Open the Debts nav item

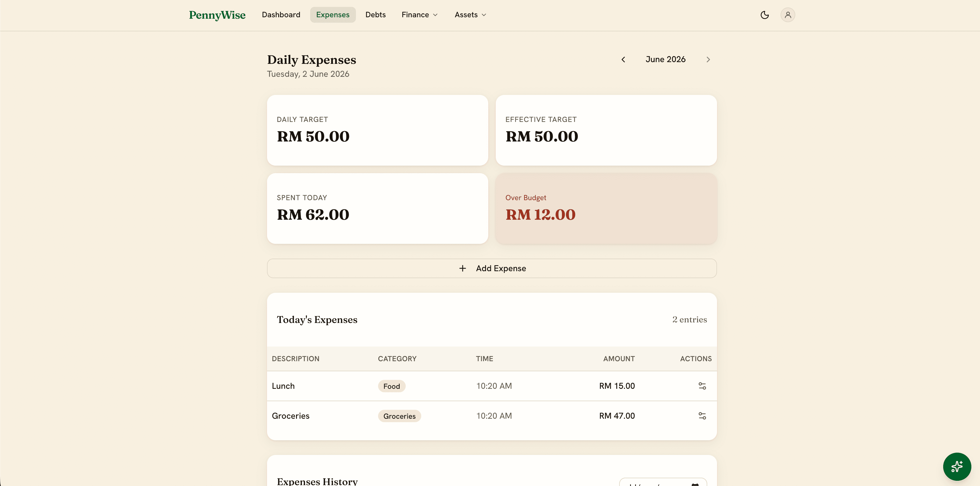(x=375, y=15)
